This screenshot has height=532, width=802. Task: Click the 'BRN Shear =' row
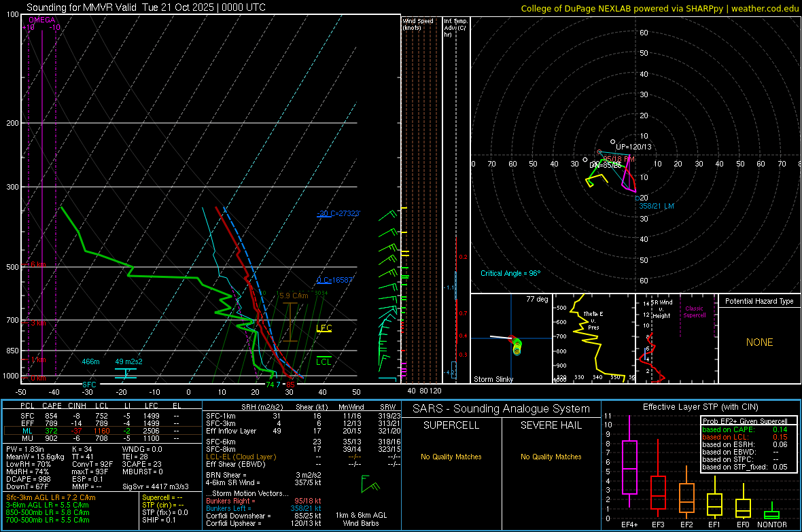coord(264,475)
